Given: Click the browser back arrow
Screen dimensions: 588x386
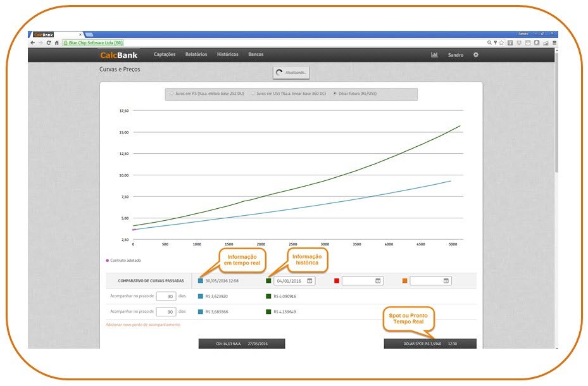Looking at the screenshot, I should click(33, 42).
